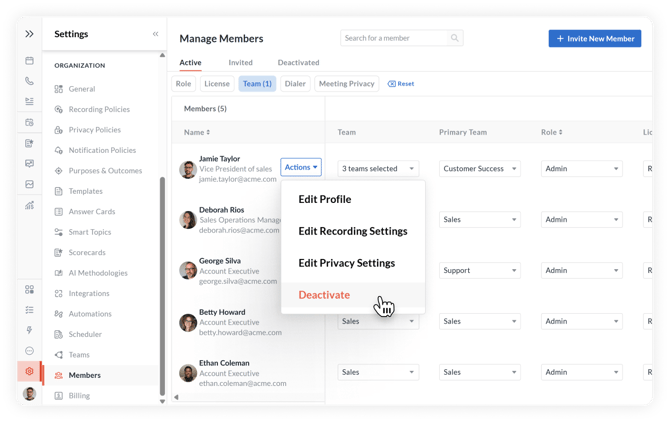
Task: Click the Reset filters link
Action: point(400,84)
